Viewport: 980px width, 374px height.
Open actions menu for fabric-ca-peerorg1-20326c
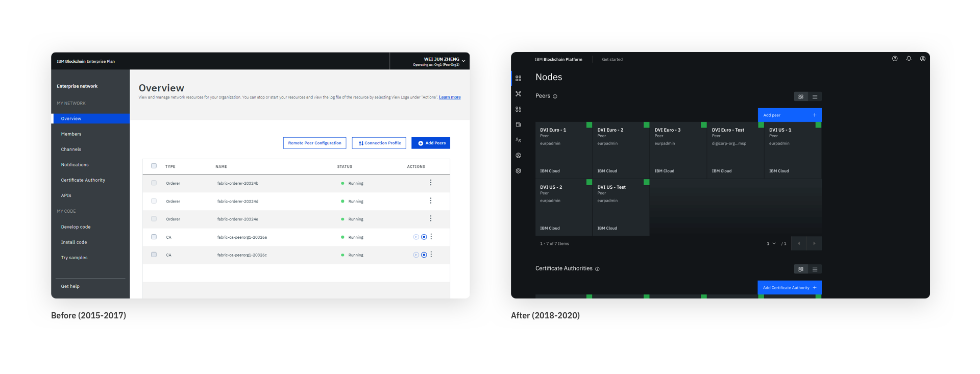(431, 254)
